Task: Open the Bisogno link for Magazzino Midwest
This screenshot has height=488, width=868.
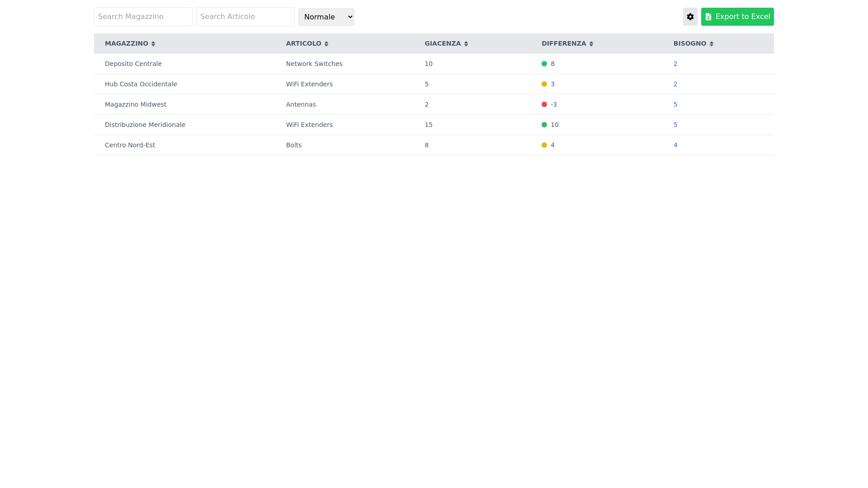Action: [675, 104]
